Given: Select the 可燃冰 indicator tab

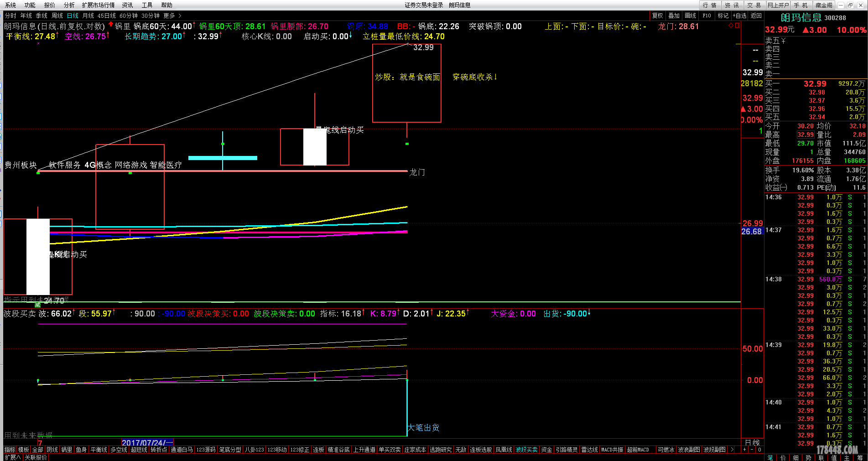Looking at the screenshot, I should [x=666, y=450].
